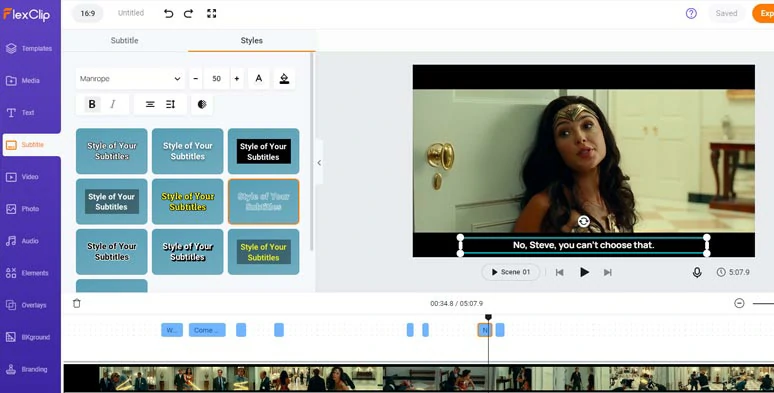774x393 pixels.
Task: Choose the white text on teal-gray box style
Action: [112, 201]
